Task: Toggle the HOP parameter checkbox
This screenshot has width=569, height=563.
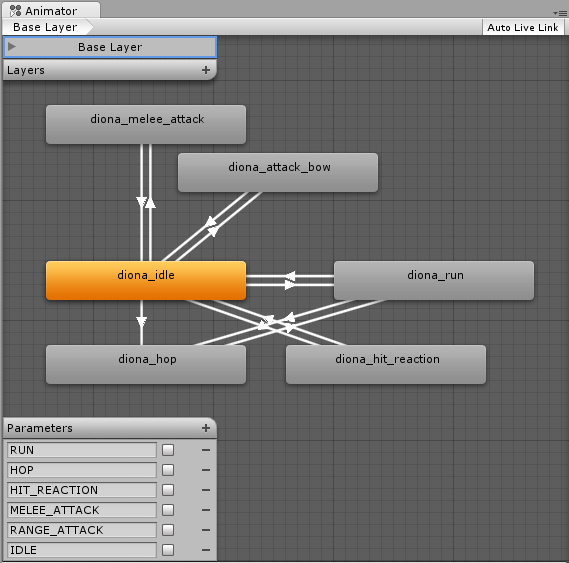Action: [168, 470]
